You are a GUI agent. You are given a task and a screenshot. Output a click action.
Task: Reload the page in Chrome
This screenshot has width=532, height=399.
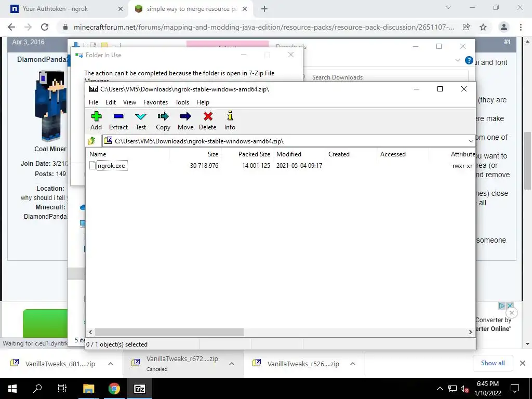[45, 27]
